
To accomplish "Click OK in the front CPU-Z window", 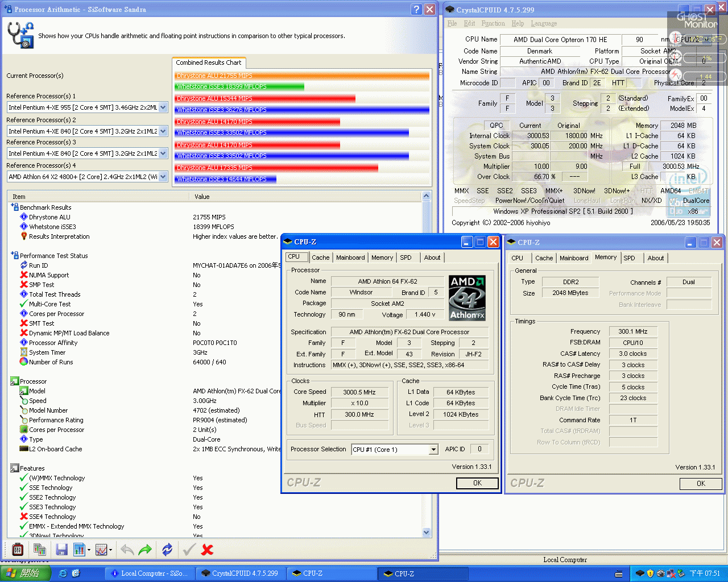I will point(477,483).
